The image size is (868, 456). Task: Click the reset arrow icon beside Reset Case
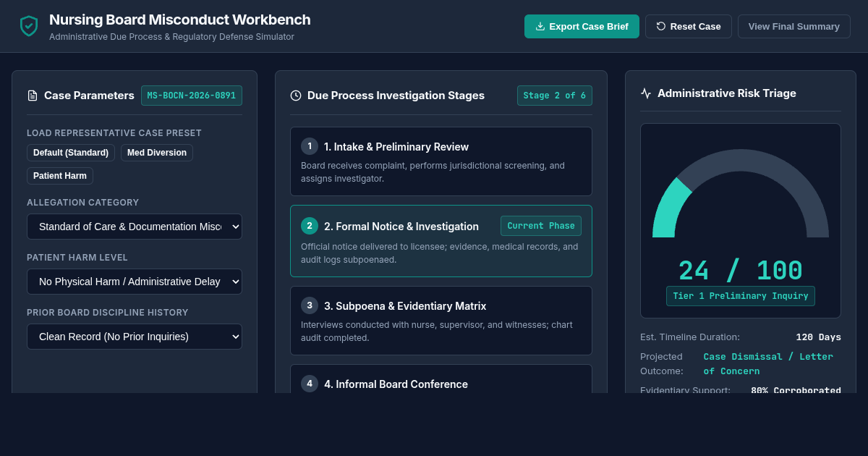click(x=661, y=26)
